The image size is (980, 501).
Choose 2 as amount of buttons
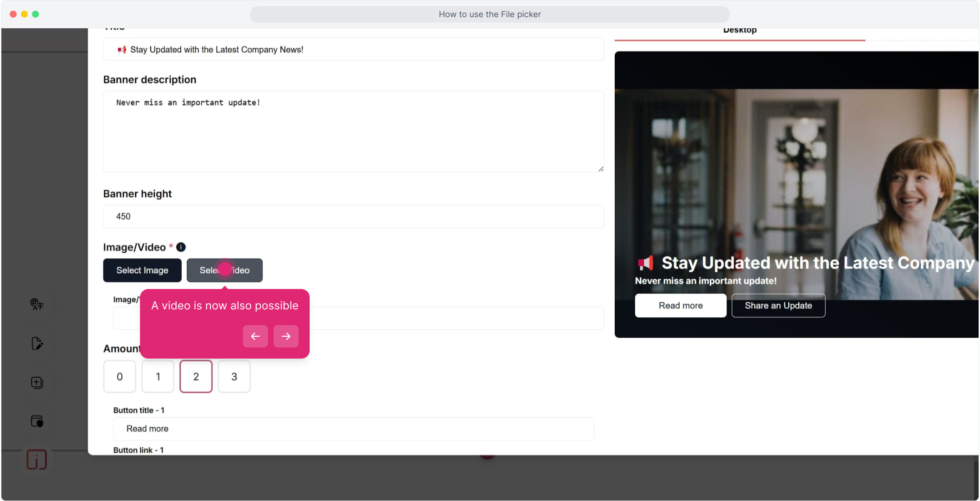(196, 377)
